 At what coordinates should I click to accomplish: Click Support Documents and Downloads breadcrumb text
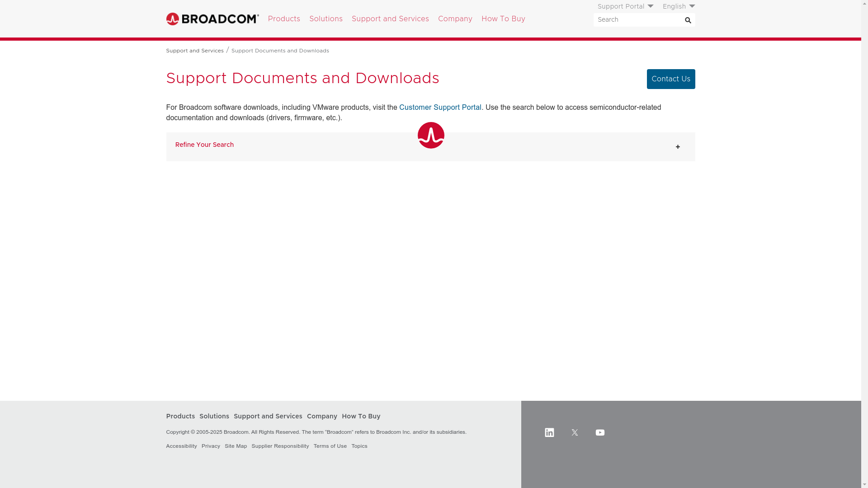(280, 51)
